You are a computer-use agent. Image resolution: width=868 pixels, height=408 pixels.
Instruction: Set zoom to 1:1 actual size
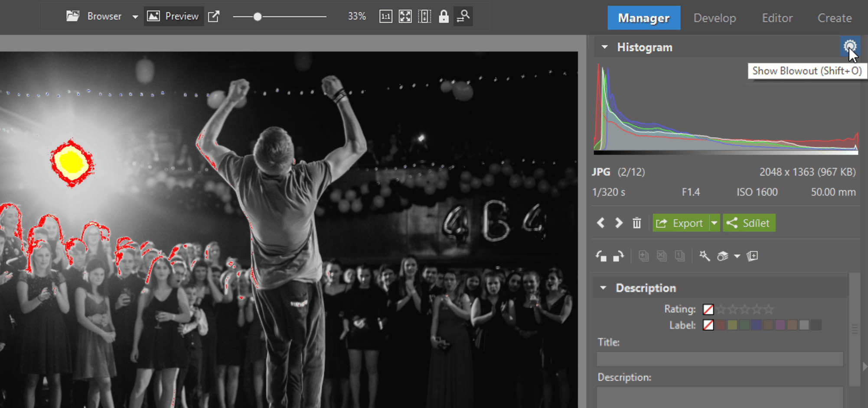click(x=385, y=16)
